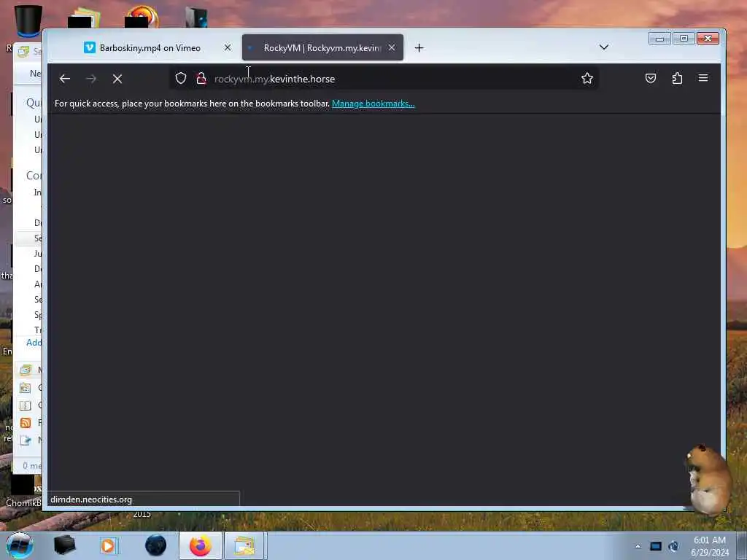Launch Windows Media Player from the taskbar
Image resolution: width=747 pixels, height=560 pixels.
tap(108, 545)
